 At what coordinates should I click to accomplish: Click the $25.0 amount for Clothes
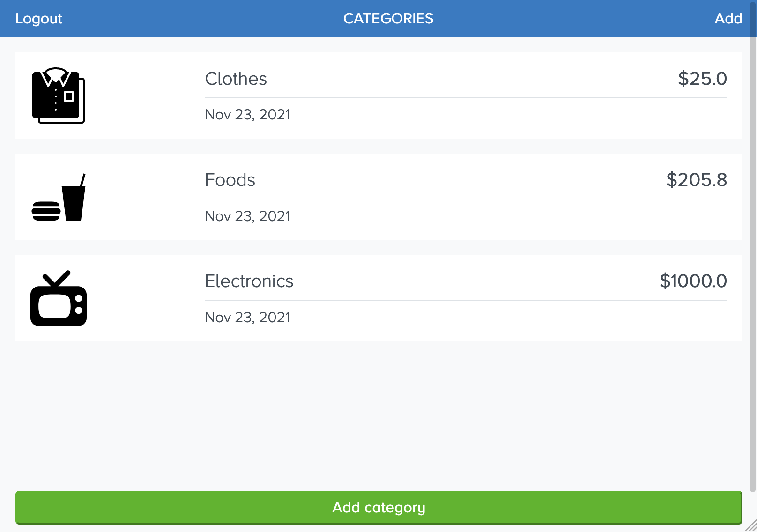[703, 79]
